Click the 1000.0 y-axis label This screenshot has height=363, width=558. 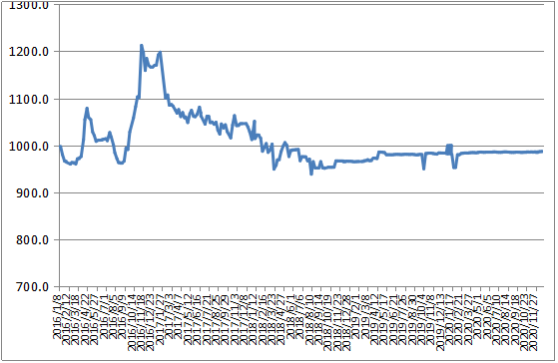coord(28,147)
